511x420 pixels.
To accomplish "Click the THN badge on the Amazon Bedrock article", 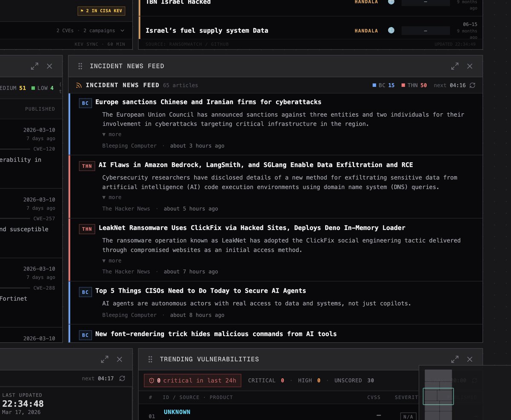I will 87,166.
